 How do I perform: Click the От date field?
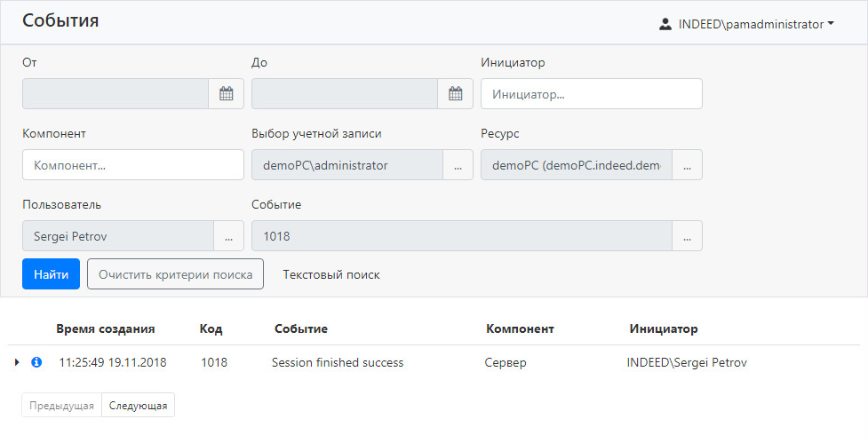point(115,94)
